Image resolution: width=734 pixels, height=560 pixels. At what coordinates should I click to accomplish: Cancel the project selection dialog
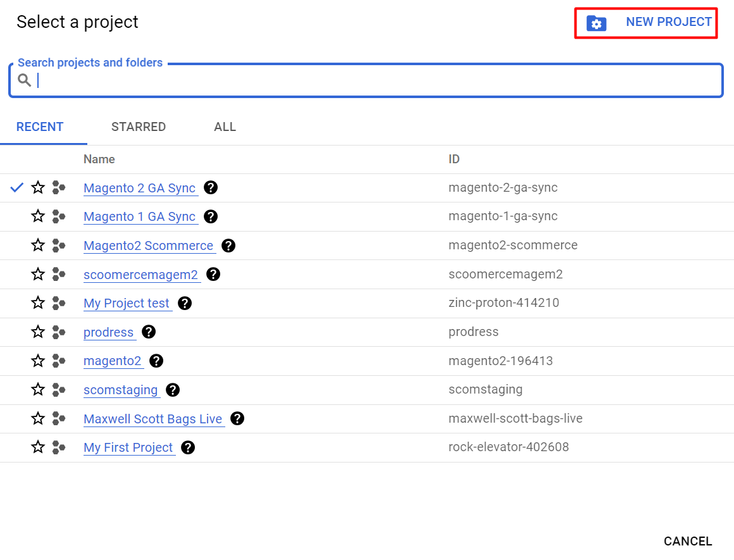click(688, 541)
